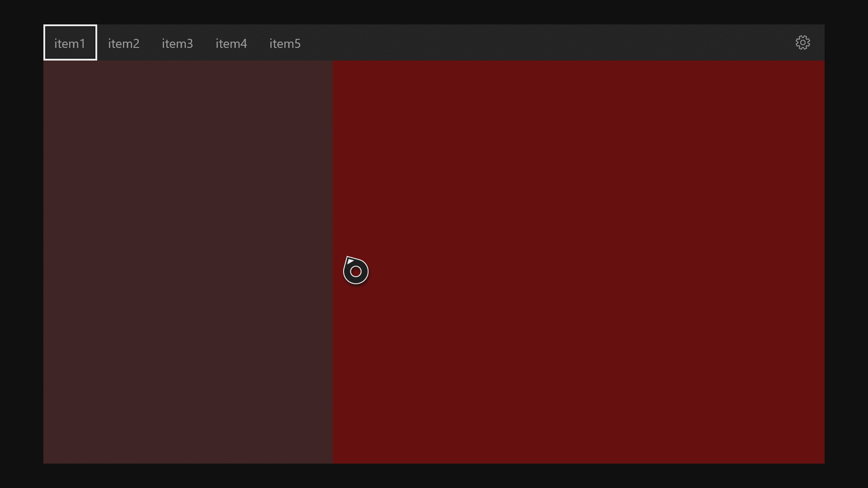The height and width of the screenshot is (488, 868).
Task: Open the item3 section
Action: (177, 43)
